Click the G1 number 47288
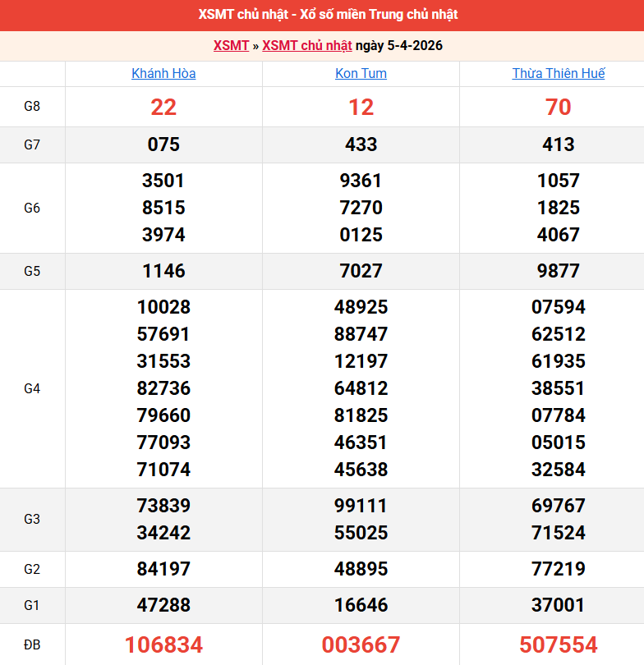 point(163,606)
